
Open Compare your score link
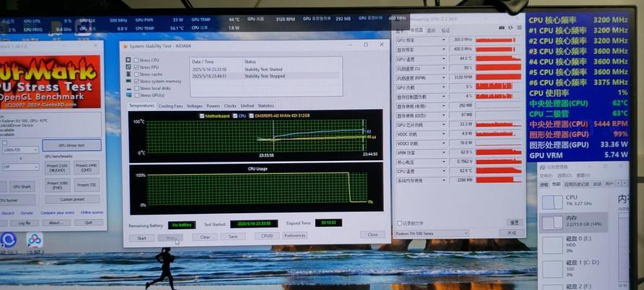[57, 212]
